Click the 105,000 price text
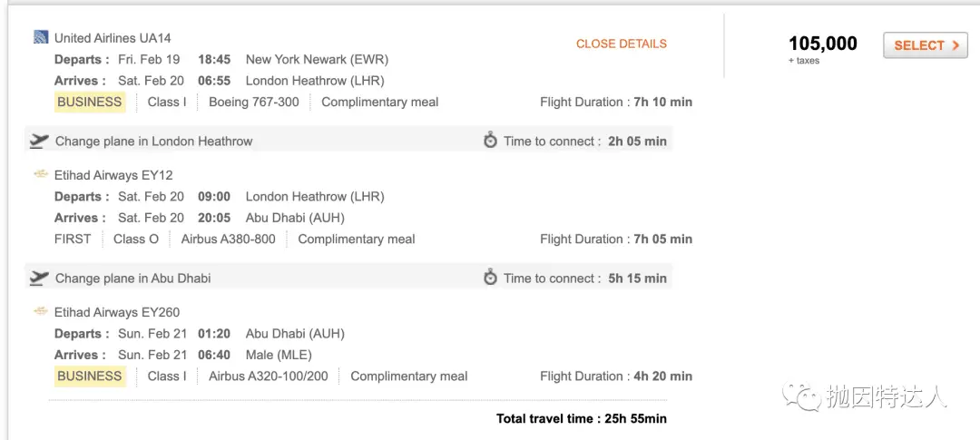980x440 pixels. coord(822,44)
